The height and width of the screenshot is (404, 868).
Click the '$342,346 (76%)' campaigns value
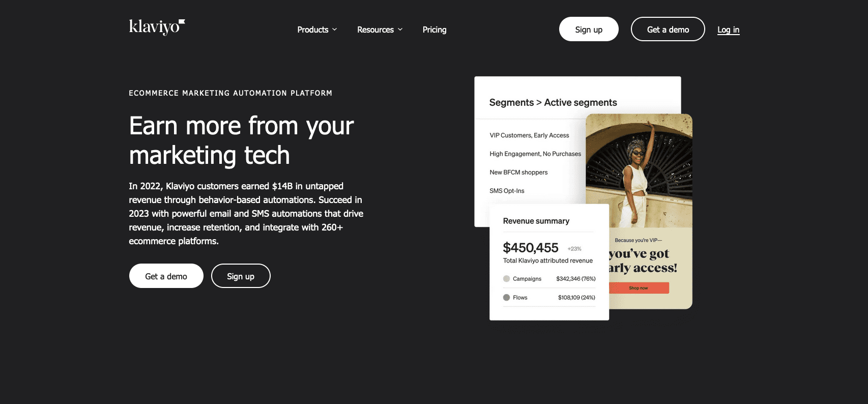(576, 279)
